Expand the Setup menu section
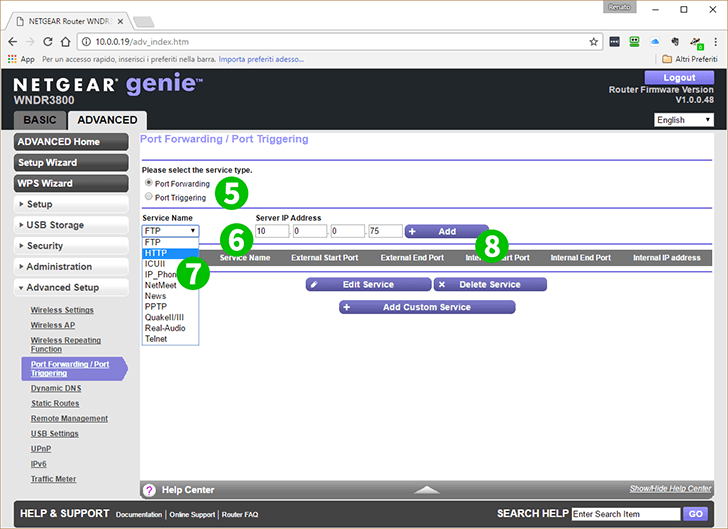728x529 pixels. tap(71, 204)
